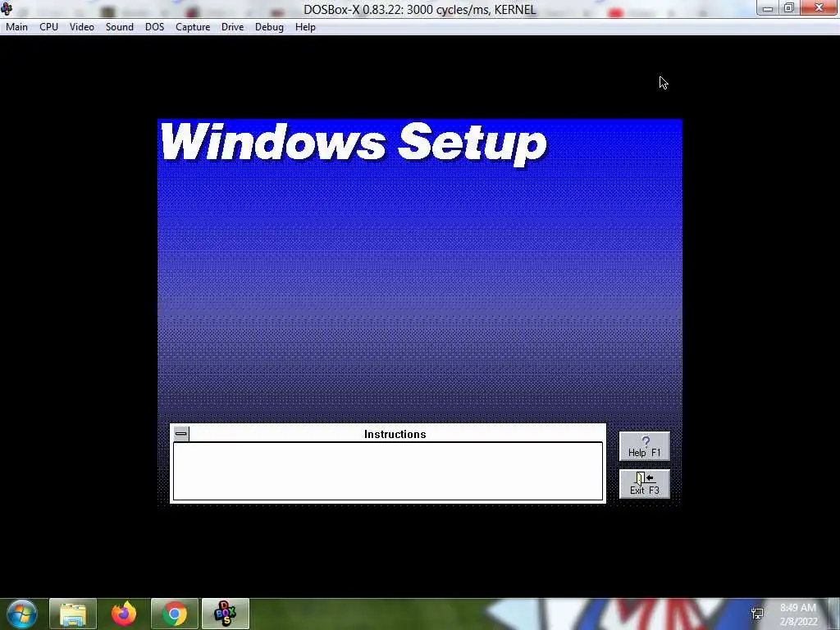
Task: Open the CPU menu
Action: [x=48, y=27]
